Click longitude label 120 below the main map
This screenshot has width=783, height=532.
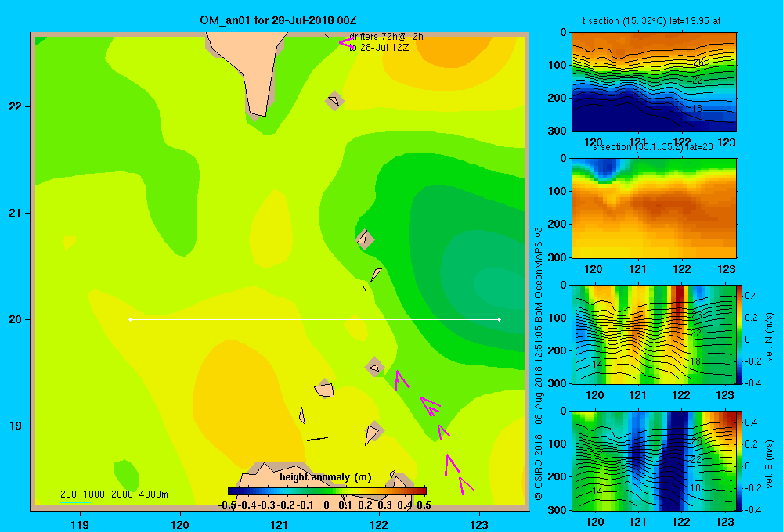180,524
